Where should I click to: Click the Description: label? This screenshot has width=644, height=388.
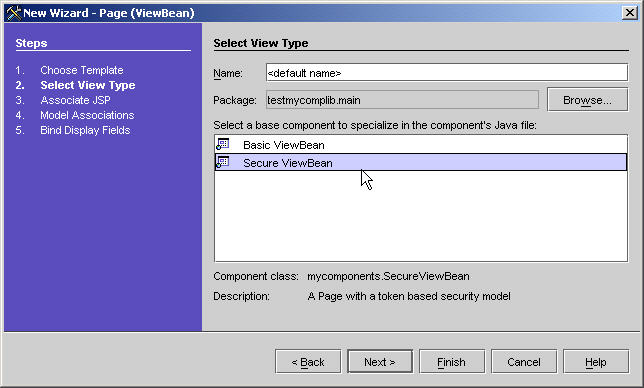[x=242, y=296]
